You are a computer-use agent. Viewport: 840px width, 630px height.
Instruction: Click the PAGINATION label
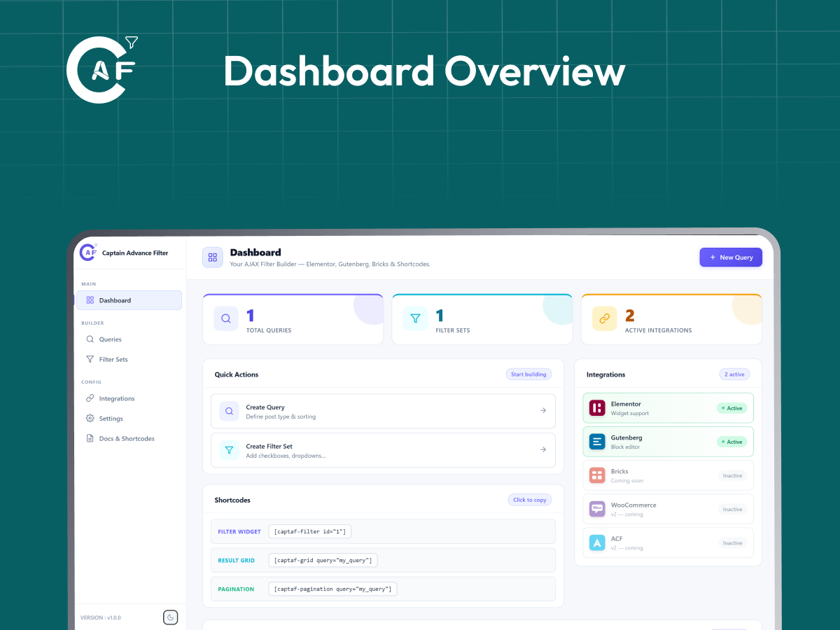click(x=236, y=589)
